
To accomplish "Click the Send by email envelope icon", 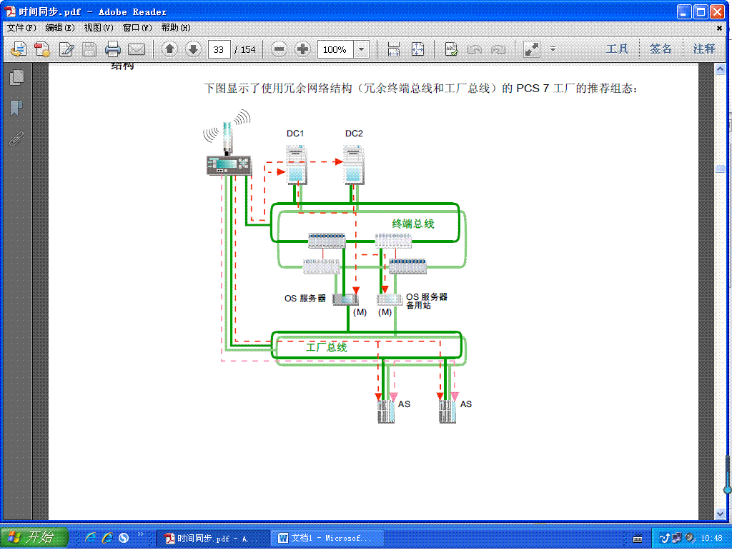I will 137,49.
